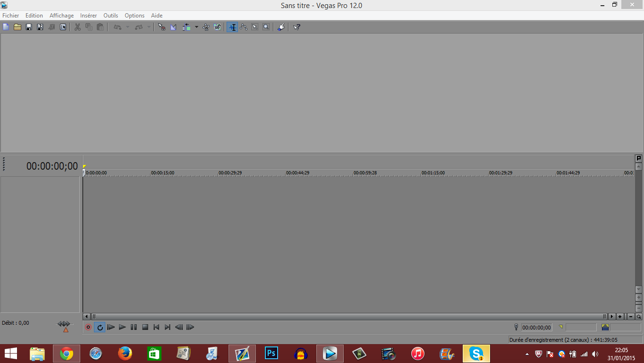
Task: Click Play From Start in the transport bar
Action: (111, 327)
